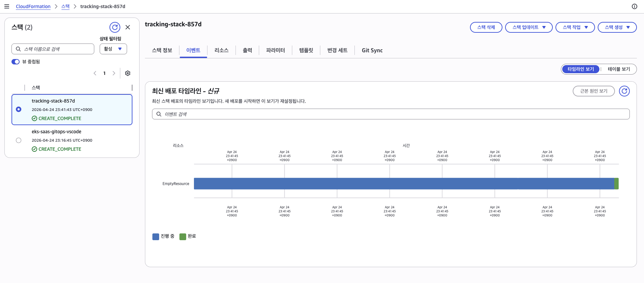This screenshot has width=644, height=283.
Task: Expand the stack update dropdown
Action: 529,27
